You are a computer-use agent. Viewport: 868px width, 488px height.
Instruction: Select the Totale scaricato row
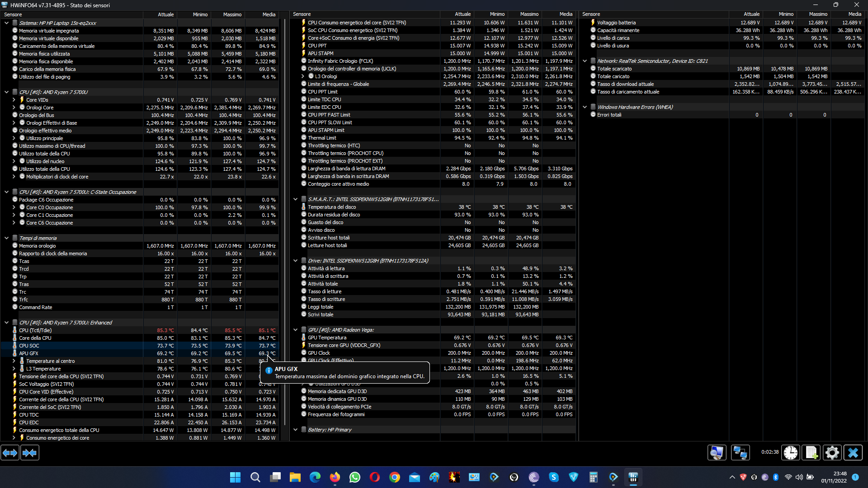click(x=722, y=69)
